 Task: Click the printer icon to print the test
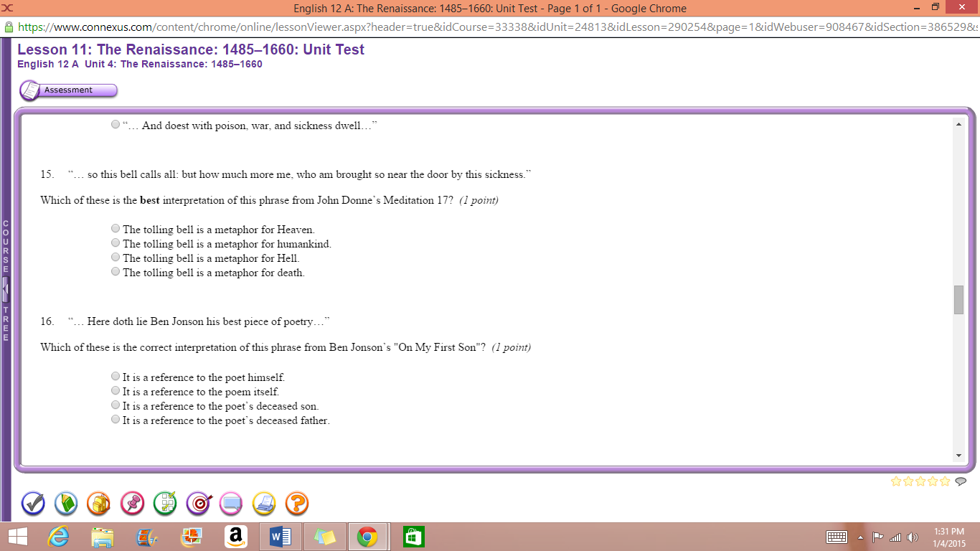[x=263, y=504]
